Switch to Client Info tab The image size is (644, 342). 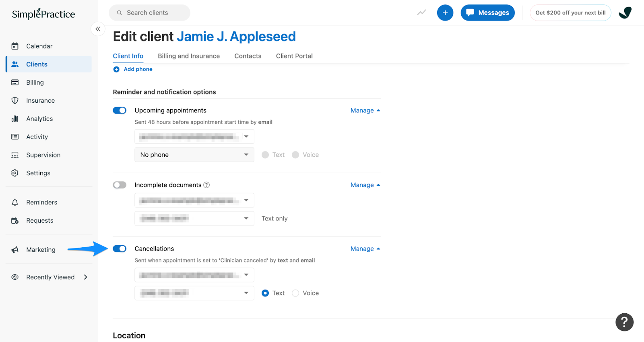coord(128,56)
